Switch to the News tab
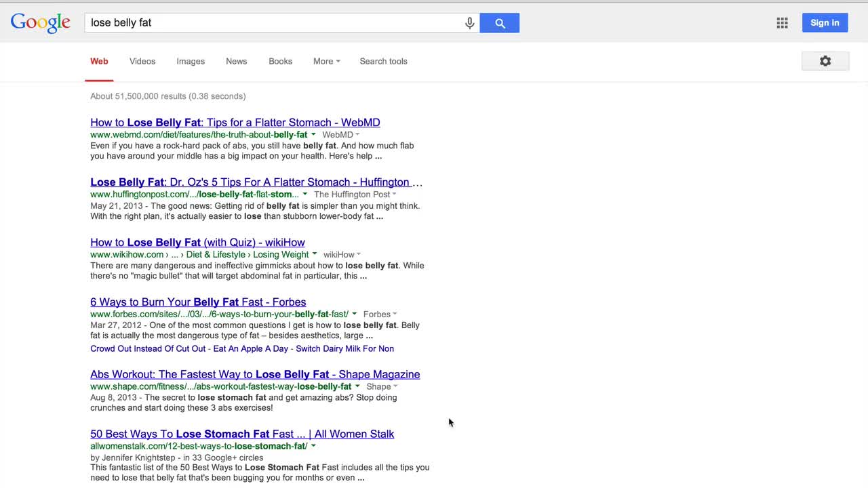Screen dimensions: 868x488 (x=236, y=61)
